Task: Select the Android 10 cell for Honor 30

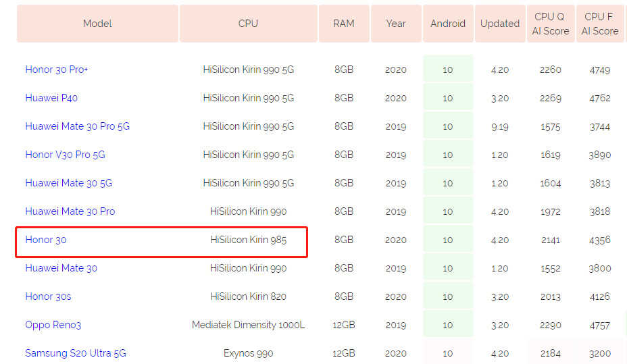Action: tap(448, 240)
